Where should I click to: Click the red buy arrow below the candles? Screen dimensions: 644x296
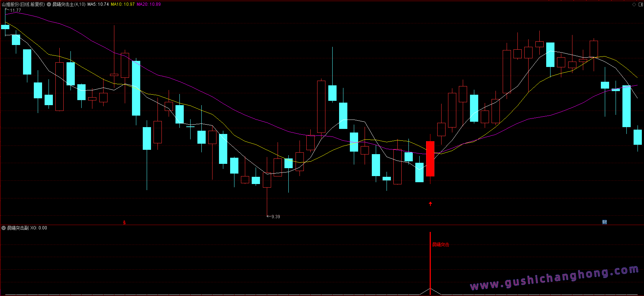[430, 204]
